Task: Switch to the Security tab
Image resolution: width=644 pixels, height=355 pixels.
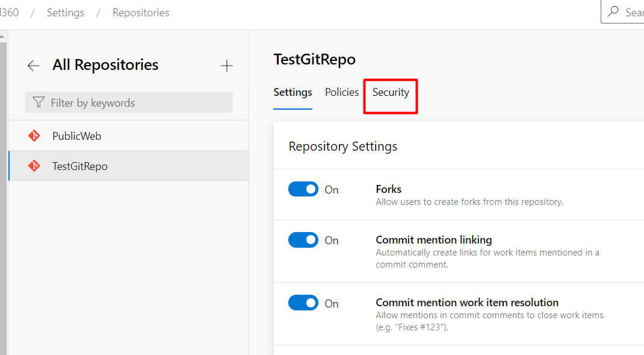Action: (x=391, y=92)
